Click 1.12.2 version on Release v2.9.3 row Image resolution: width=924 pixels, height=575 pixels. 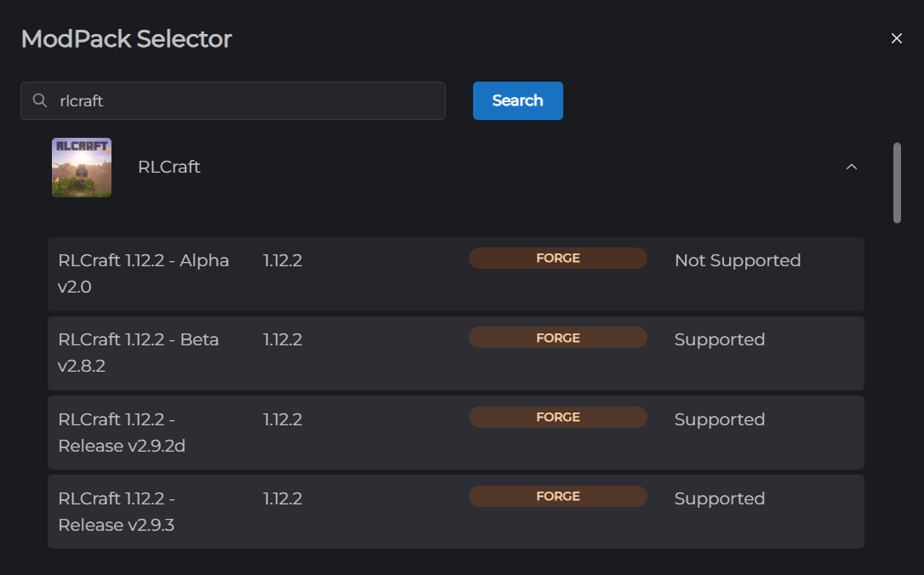282,498
